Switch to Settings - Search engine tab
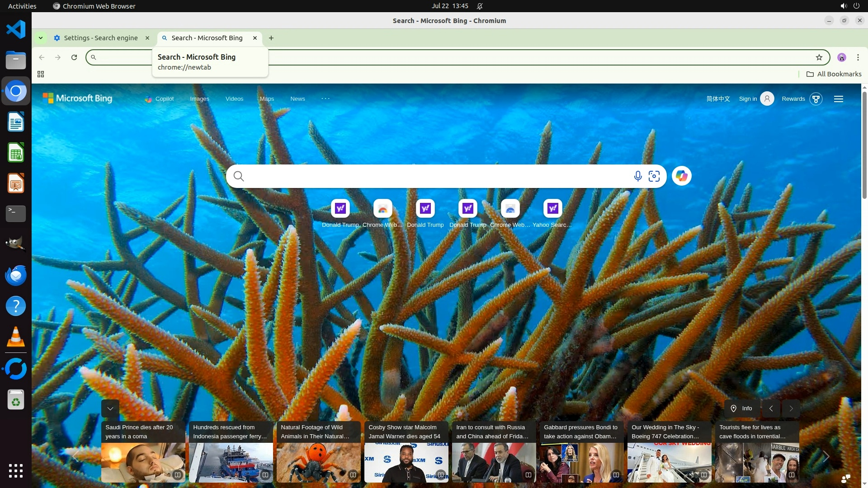868x488 pixels. [x=101, y=38]
